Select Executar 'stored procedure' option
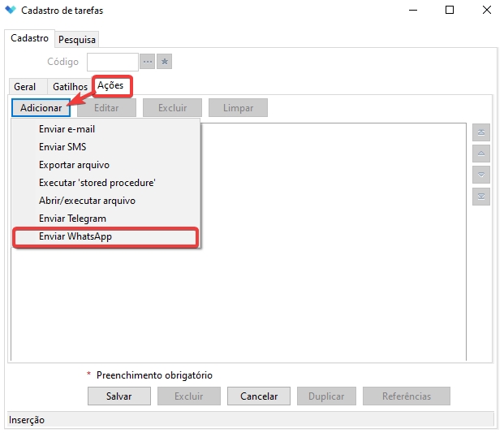 (97, 183)
